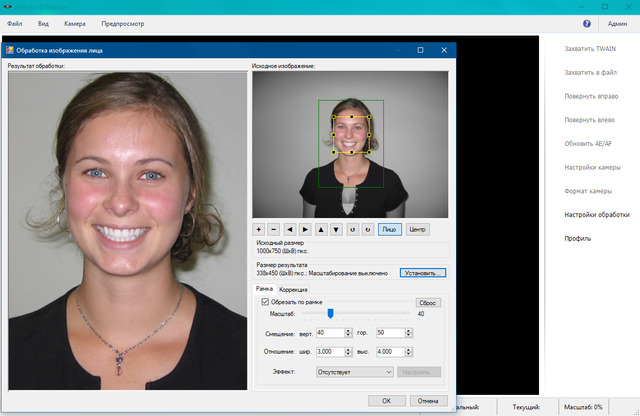
Task: Click 'Масштаб: 0%' in status bar
Action: [583, 407]
